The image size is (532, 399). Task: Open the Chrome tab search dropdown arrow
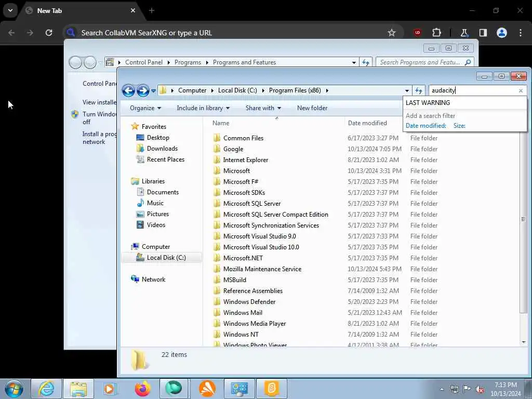coord(10,10)
